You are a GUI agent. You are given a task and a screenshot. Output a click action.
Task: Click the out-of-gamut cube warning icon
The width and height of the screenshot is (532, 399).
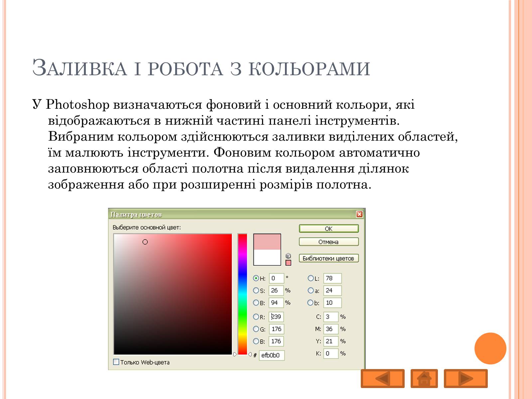[288, 256]
